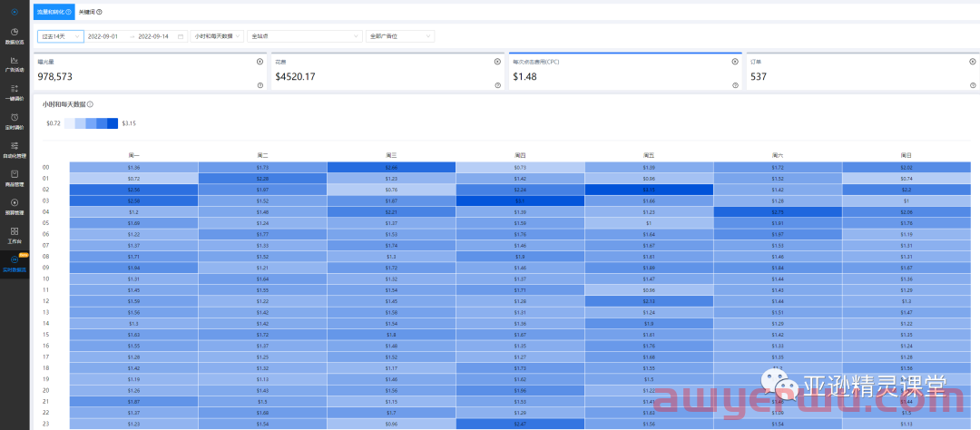Click $2.02 cell in 周日 column
980x430 pixels.
click(x=906, y=168)
